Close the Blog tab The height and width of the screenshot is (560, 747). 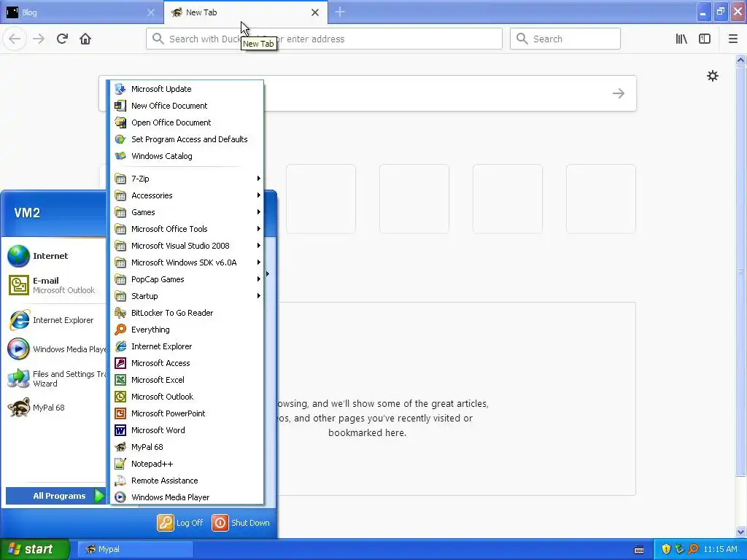click(150, 12)
